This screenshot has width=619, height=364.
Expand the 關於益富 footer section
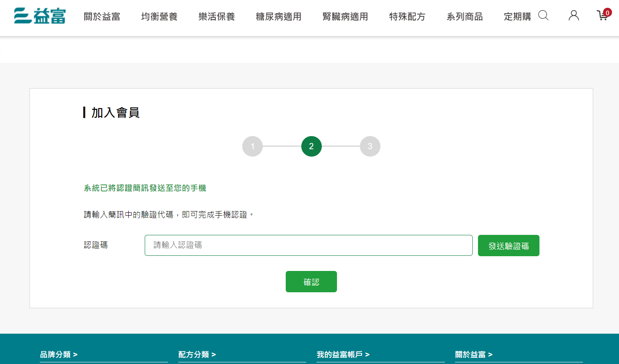(x=475, y=355)
